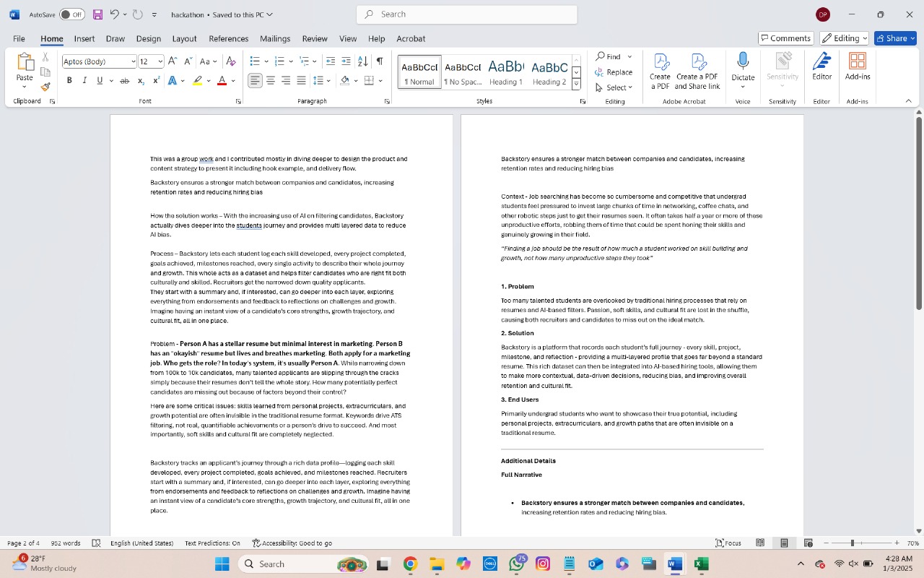
Task: Justify the paragraph text
Action: point(301,81)
